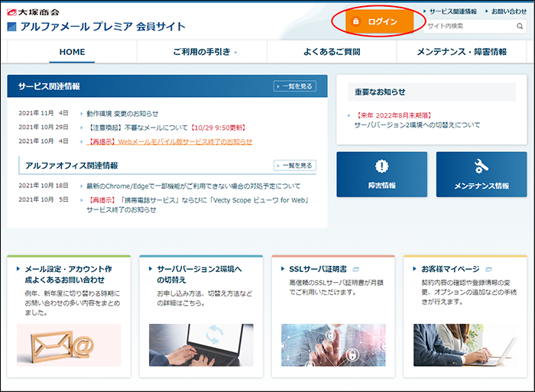The width and height of the screenshot is (535, 392).
Task: Open サーババージョン2環境への切替えについて important notice
Action: coord(417,120)
